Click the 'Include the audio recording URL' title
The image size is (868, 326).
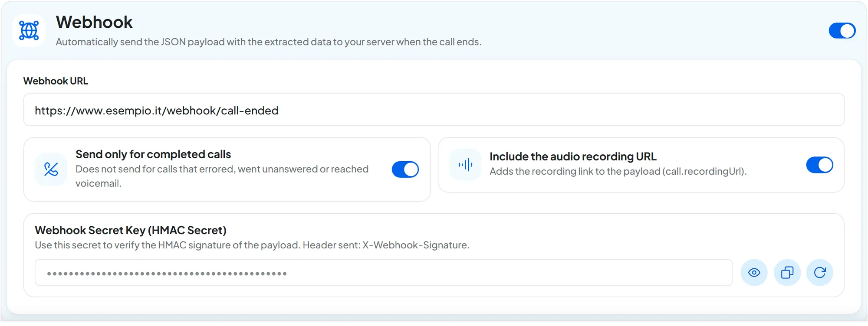573,156
